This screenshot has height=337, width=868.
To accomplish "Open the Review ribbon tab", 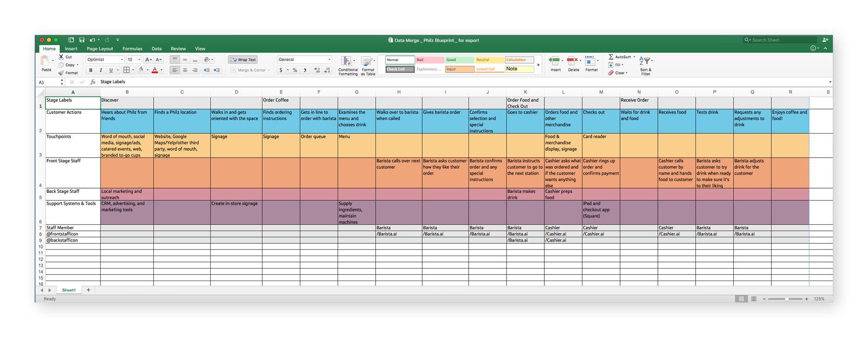I will click(178, 49).
